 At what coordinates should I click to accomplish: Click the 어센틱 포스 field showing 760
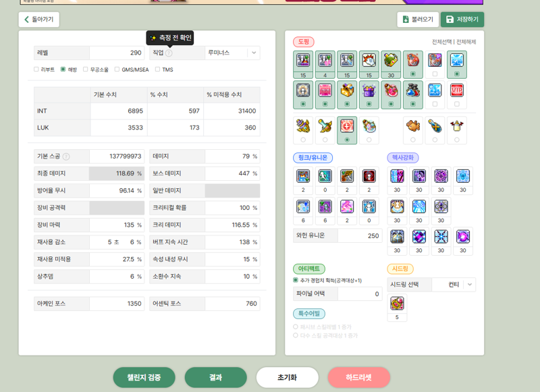coord(232,304)
